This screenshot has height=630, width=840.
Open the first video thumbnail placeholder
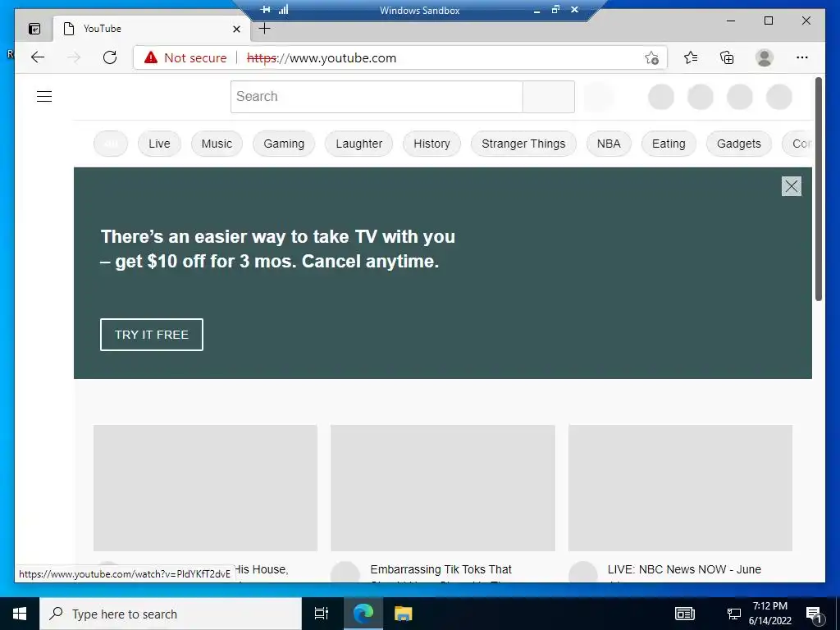pos(205,488)
